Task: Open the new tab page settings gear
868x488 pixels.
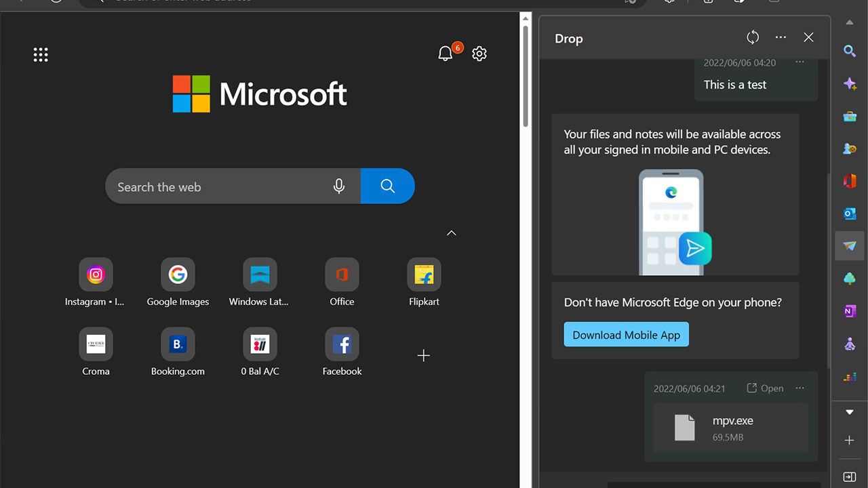Action: coord(479,54)
